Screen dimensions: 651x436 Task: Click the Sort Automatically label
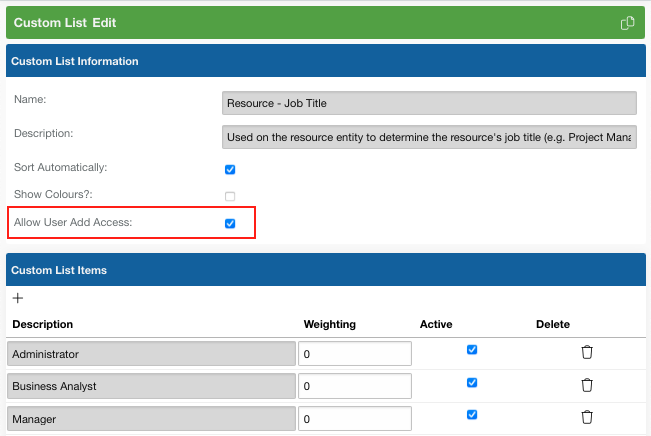pos(61,167)
